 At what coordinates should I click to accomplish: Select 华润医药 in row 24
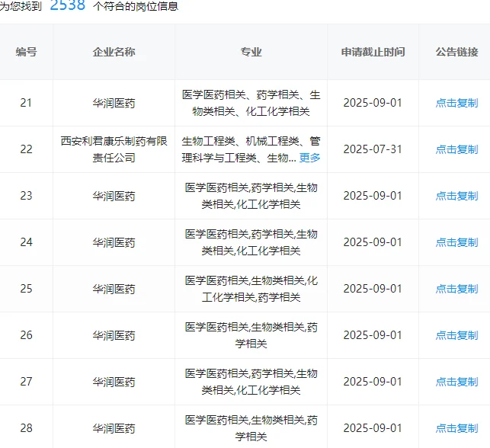(x=114, y=242)
